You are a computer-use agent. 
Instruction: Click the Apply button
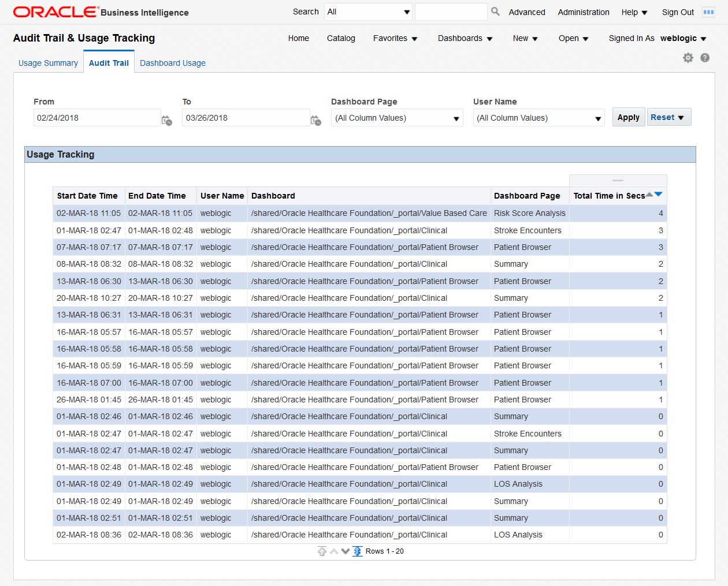pyautogui.click(x=628, y=117)
